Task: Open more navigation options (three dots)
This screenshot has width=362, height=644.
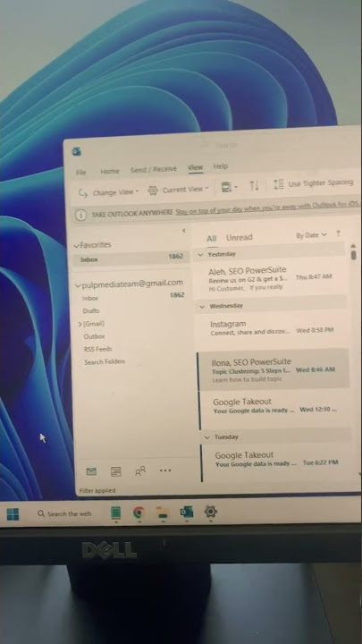Action: tap(165, 470)
